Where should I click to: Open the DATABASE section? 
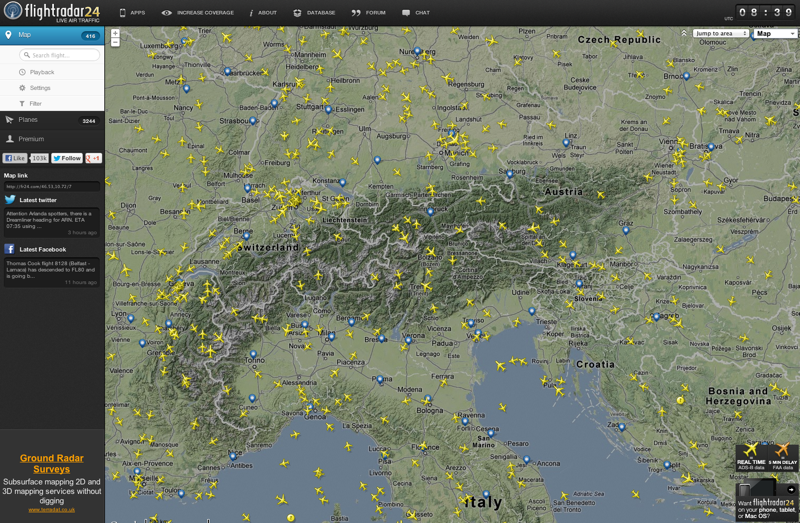[314, 13]
